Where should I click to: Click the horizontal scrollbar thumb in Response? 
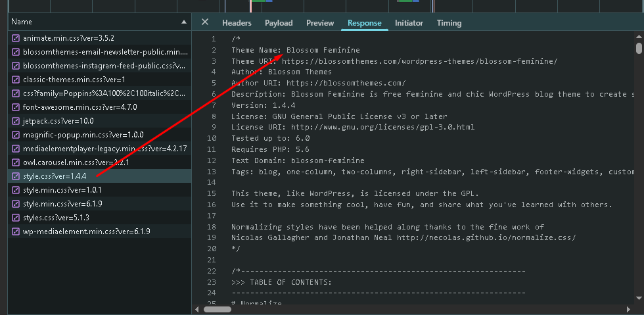coord(218,309)
